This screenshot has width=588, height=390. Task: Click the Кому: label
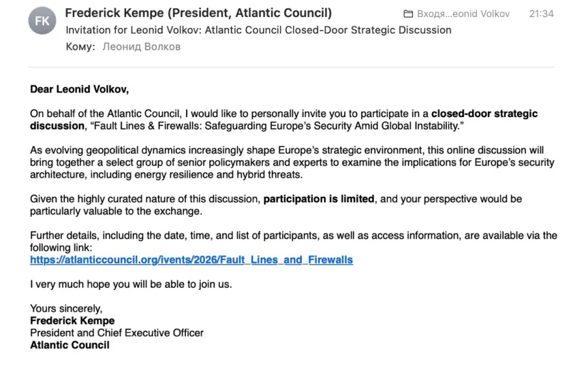[81, 47]
